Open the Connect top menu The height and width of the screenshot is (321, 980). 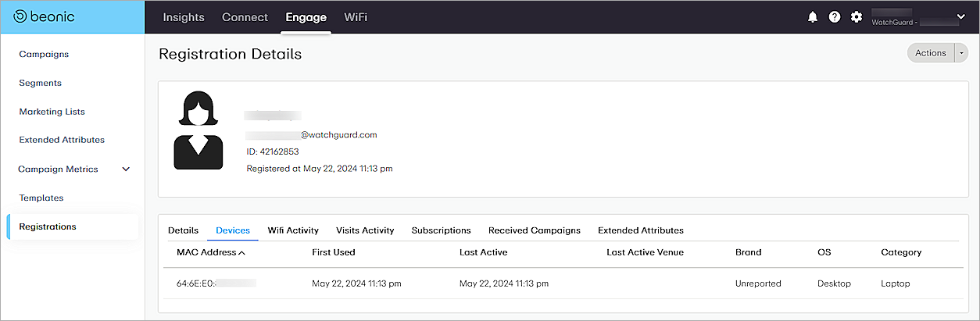pos(245,17)
